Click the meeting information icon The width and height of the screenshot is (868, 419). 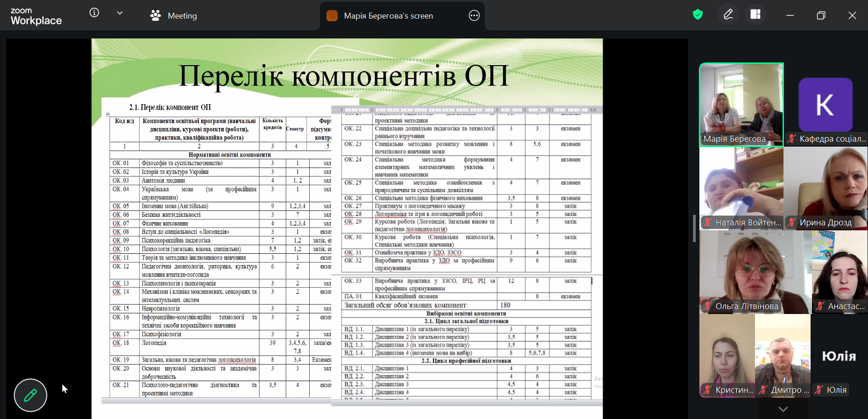tap(94, 13)
